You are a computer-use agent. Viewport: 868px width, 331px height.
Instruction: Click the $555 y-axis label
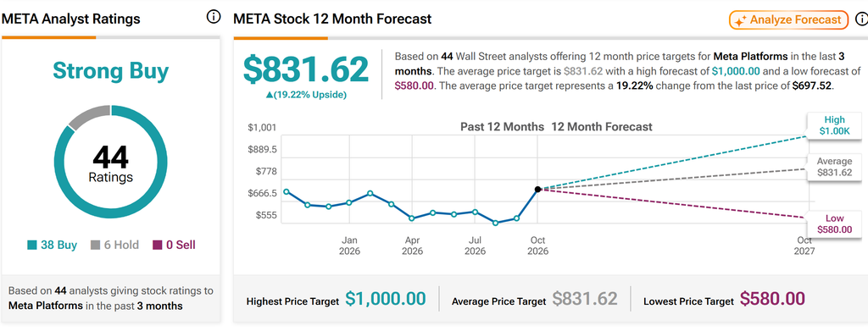[265, 215]
